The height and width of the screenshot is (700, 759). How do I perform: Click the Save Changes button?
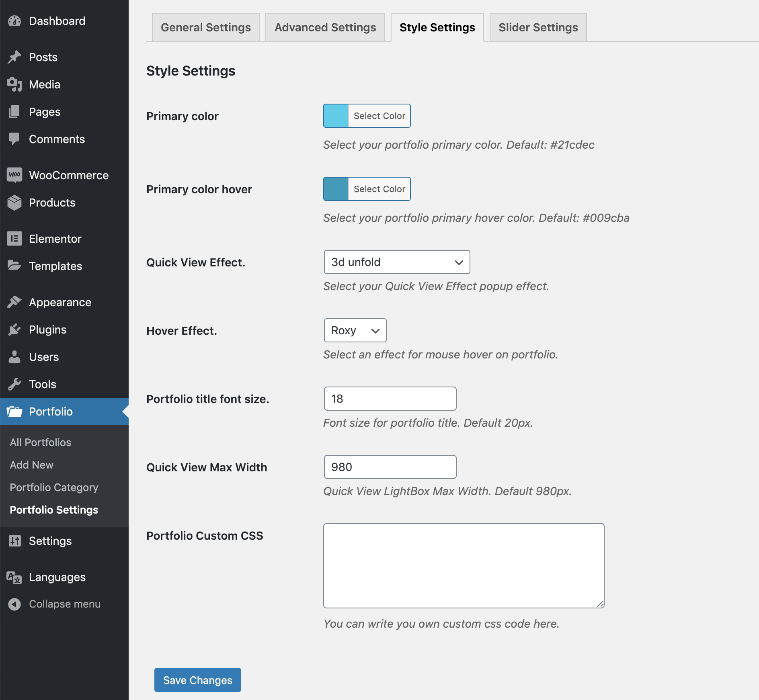198,680
